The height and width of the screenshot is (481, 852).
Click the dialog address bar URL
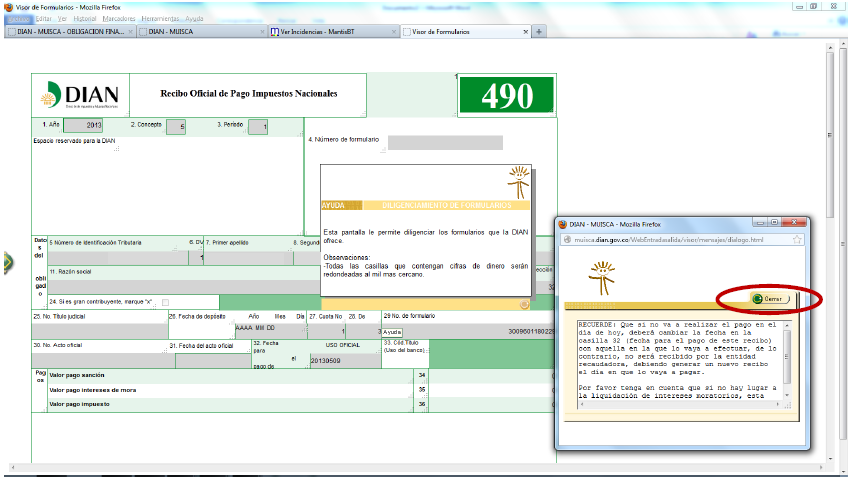(x=668, y=240)
